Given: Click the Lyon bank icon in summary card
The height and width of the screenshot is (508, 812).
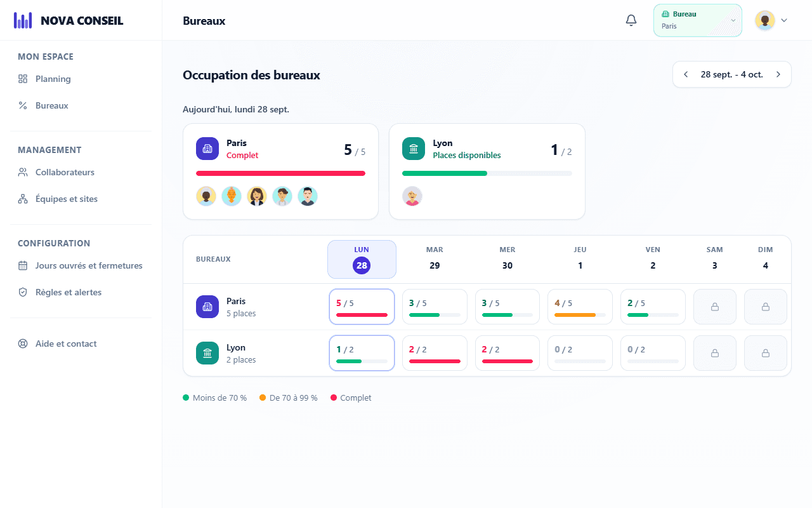Looking at the screenshot, I should pos(414,149).
